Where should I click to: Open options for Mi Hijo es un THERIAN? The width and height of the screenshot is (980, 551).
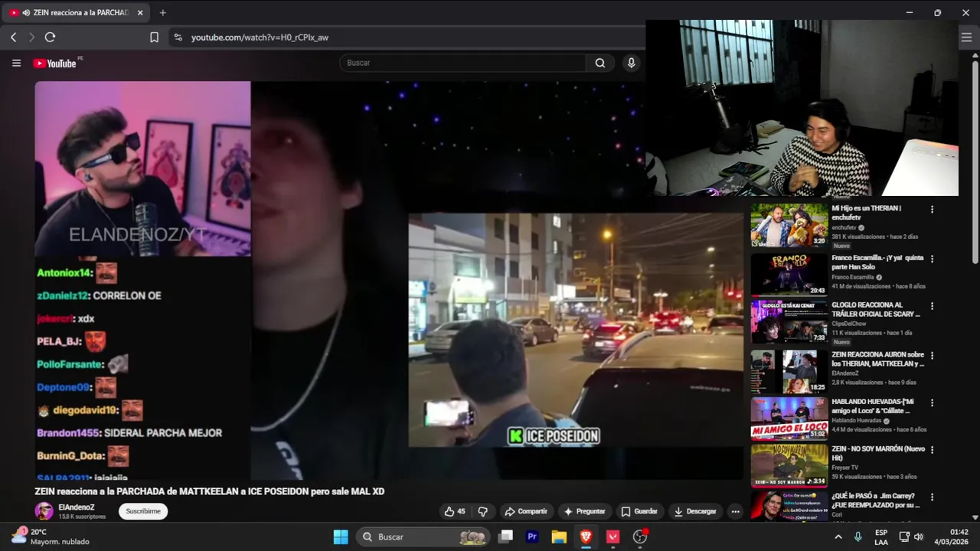pos(932,210)
